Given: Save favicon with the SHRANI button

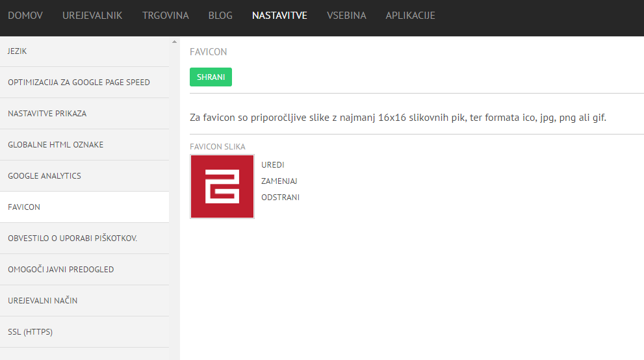Looking at the screenshot, I should coord(211,77).
